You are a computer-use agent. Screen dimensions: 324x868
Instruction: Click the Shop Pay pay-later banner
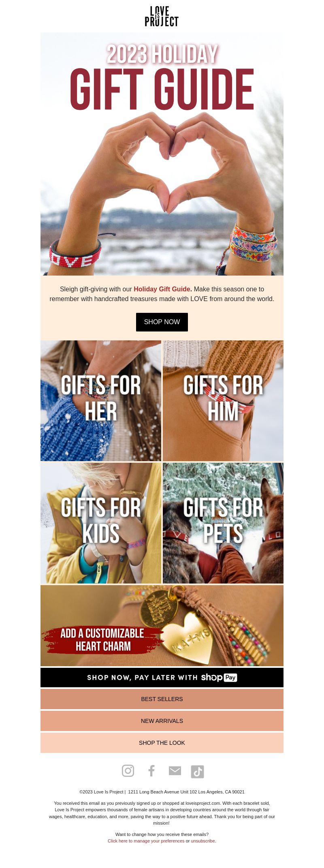(x=162, y=678)
